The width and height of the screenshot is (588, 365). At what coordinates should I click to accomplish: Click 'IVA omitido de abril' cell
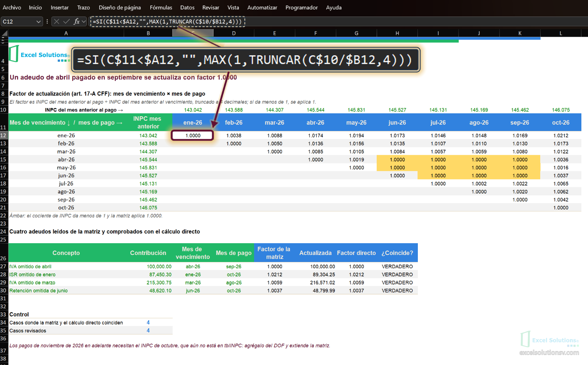point(66,266)
